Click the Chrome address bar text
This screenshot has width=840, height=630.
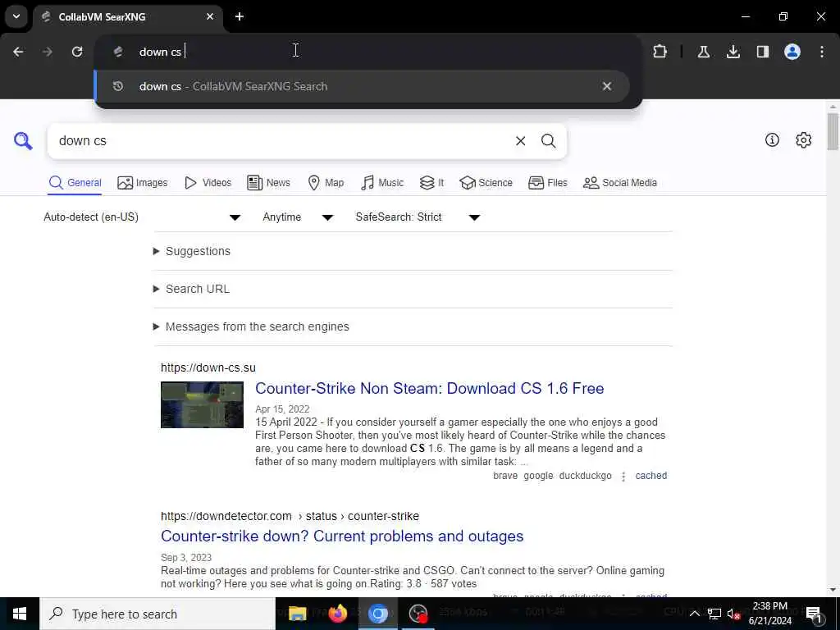point(160,52)
